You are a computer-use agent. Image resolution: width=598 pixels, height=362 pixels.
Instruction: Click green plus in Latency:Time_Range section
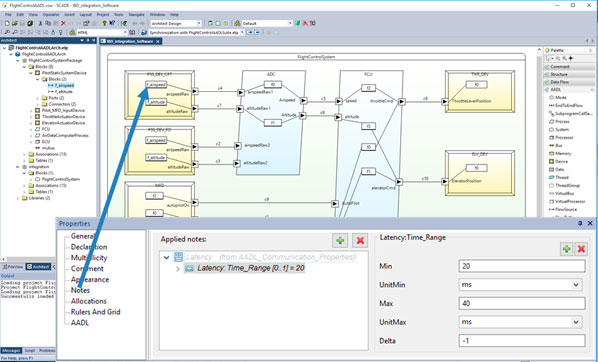566,249
